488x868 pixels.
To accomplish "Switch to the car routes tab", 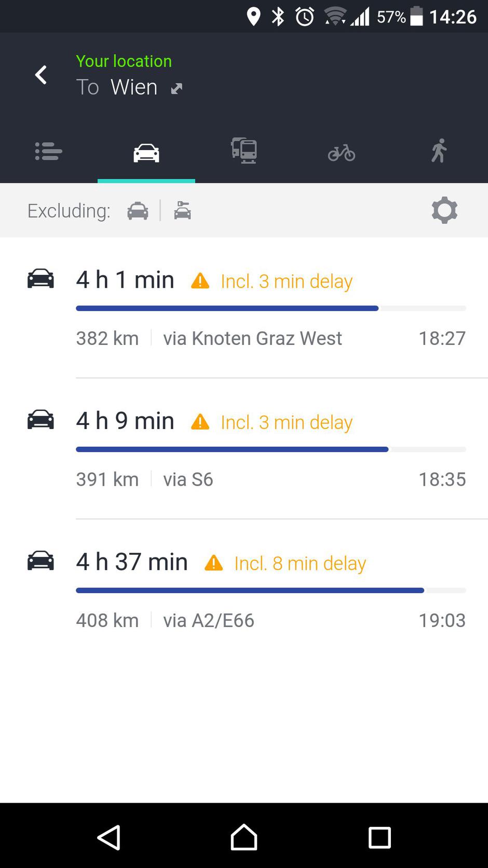I will click(146, 153).
